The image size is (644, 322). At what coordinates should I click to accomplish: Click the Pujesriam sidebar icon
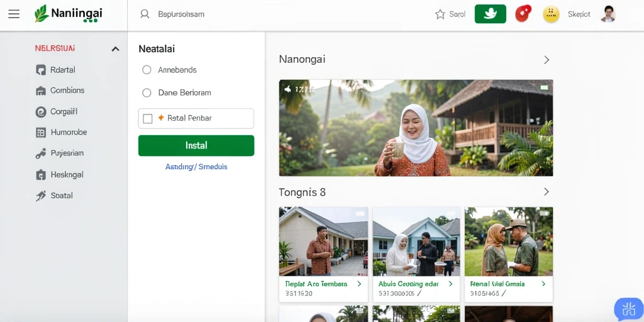pyautogui.click(x=41, y=153)
